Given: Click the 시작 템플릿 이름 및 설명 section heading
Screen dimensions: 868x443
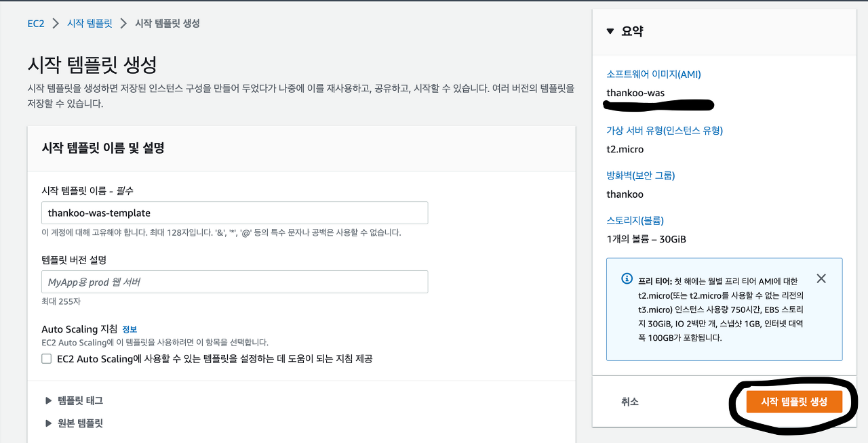Looking at the screenshot, I should click(103, 148).
